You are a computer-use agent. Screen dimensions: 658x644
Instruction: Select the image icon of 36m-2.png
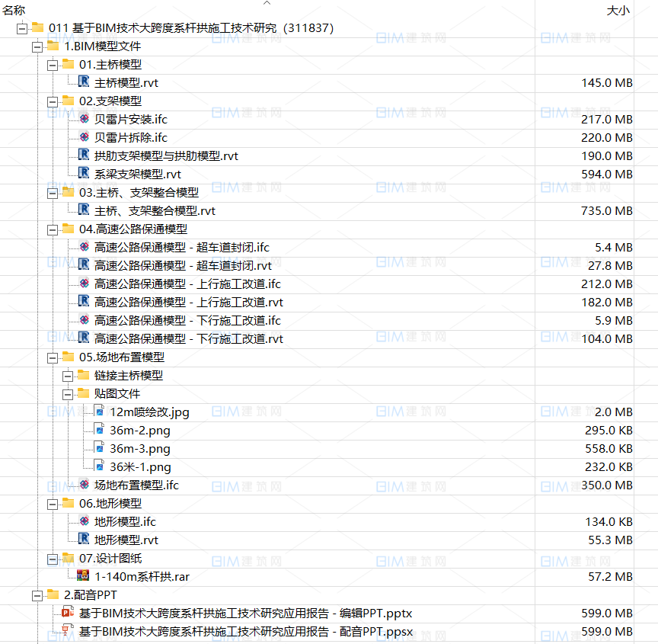(x=99, y=430)
